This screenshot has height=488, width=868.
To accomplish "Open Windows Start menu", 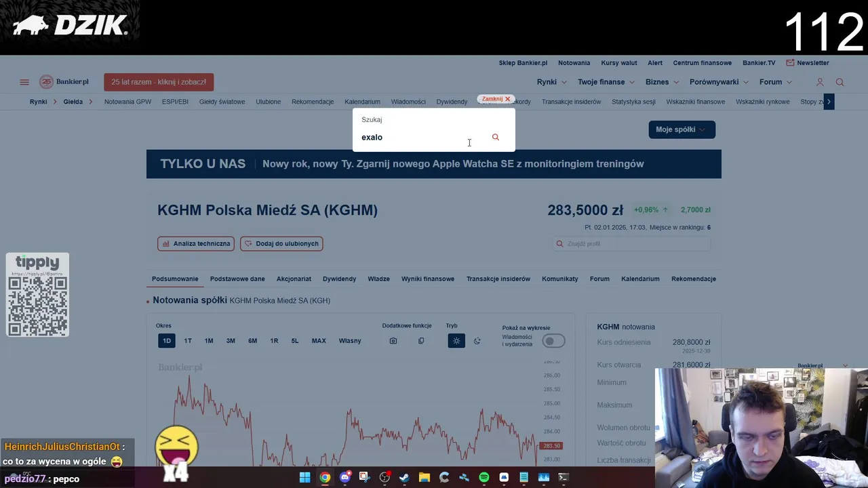I will (x=304, y=477).
